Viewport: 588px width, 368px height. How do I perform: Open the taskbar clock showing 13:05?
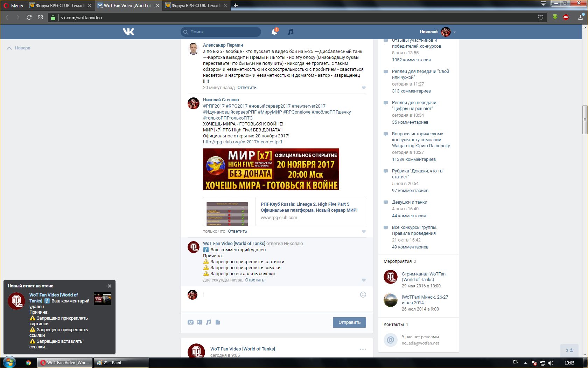coord(569,363)
